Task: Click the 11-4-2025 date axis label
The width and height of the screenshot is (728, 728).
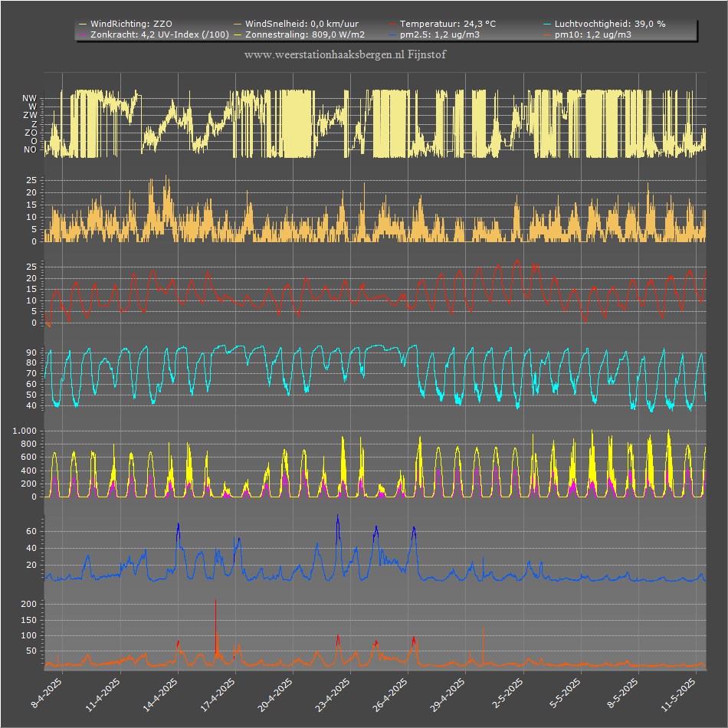Action: [x=103, y=695]
